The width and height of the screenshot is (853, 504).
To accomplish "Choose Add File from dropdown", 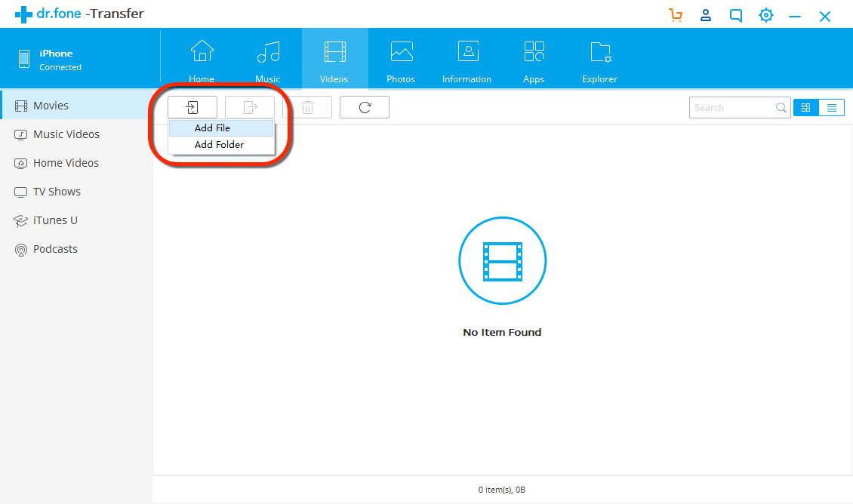I will (x=221, y=128).
